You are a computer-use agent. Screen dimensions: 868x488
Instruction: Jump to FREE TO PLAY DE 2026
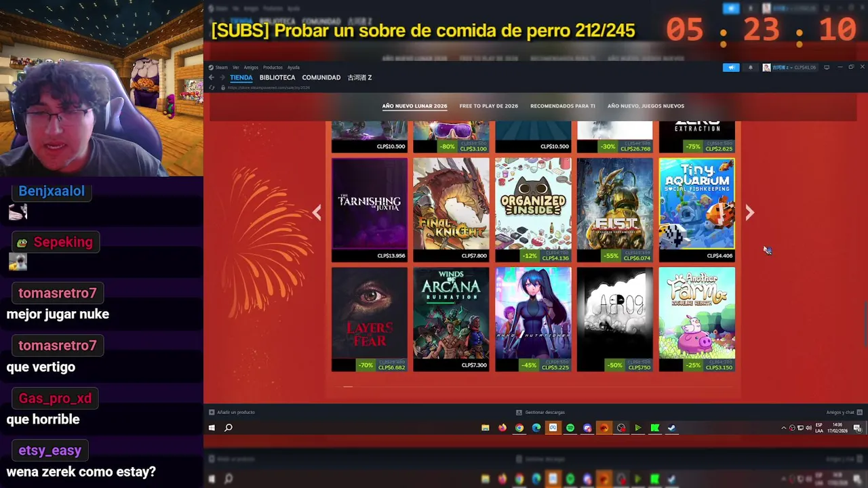(488, 106)
